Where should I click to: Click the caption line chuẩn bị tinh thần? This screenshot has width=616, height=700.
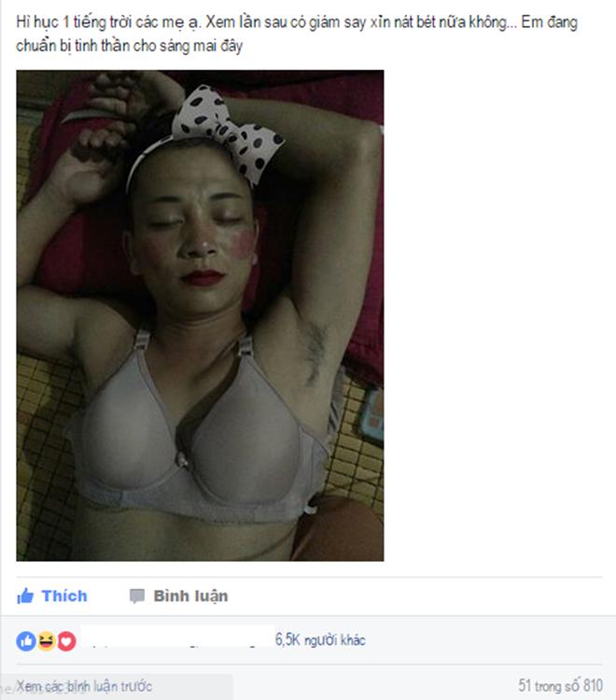(130, 46)
